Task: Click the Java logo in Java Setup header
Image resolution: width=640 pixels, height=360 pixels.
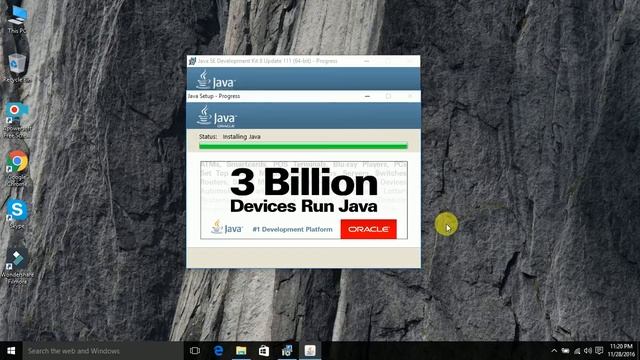Action: click(x=216, y=116)
